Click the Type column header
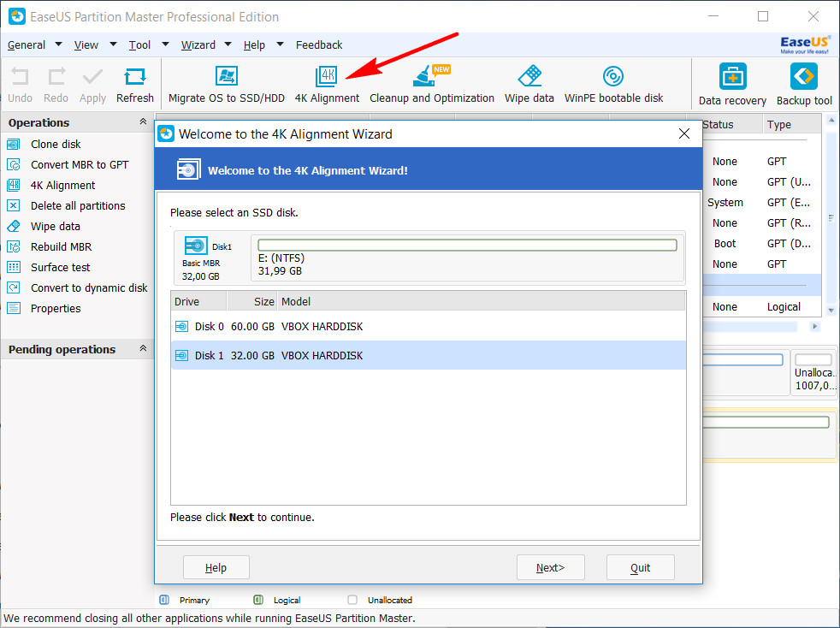840x628 pixels. (790, 124)
